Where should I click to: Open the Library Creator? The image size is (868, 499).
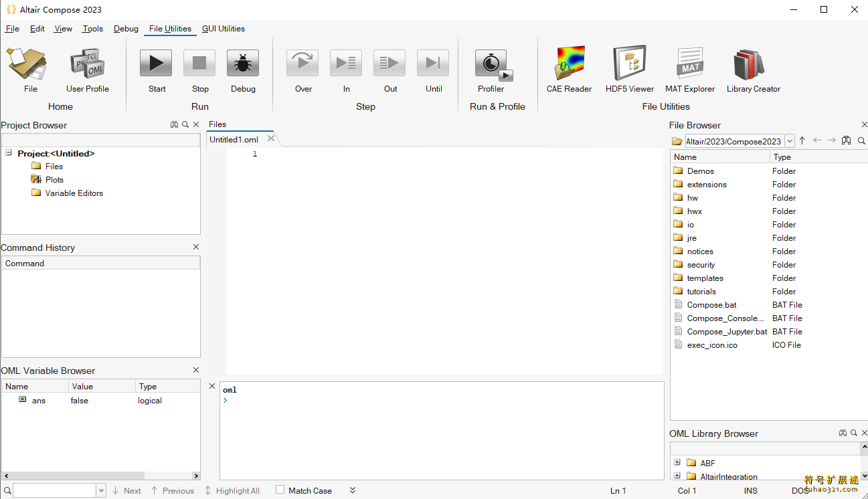coord(750,64)
